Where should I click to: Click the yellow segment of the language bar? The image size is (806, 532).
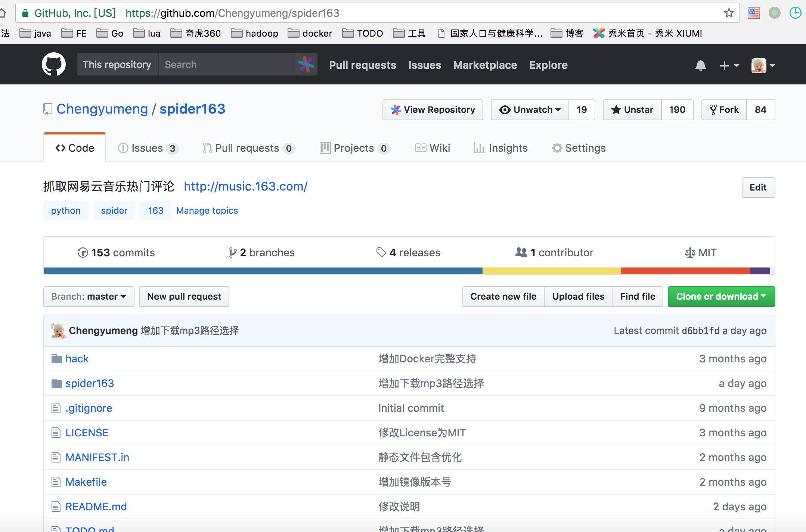pyautogui.click(x=551, y=271)
